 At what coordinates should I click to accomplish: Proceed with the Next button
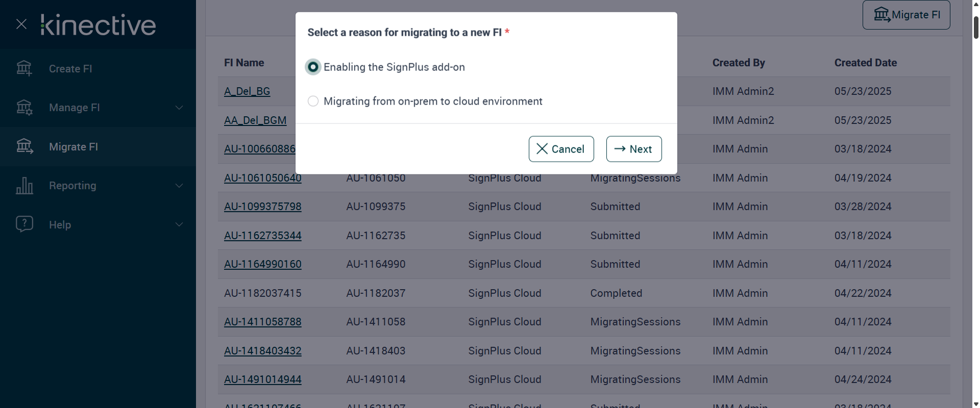(x=634, y=149)
